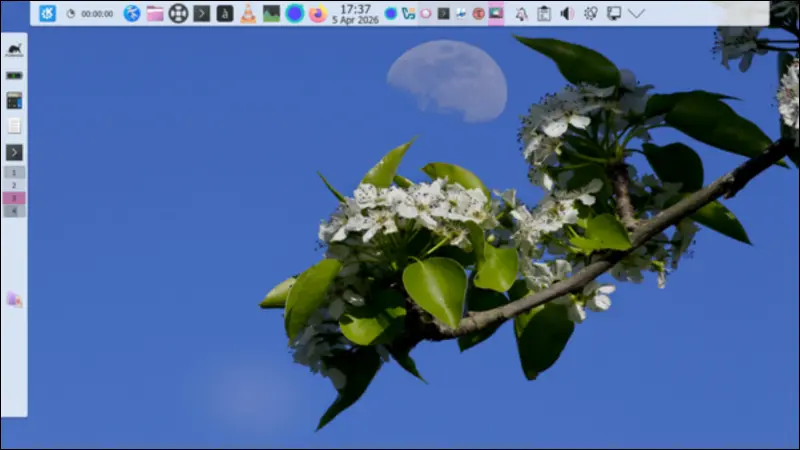Open brightness and power settings tray icon
800x450 pixels.
(x=591, y=14)
